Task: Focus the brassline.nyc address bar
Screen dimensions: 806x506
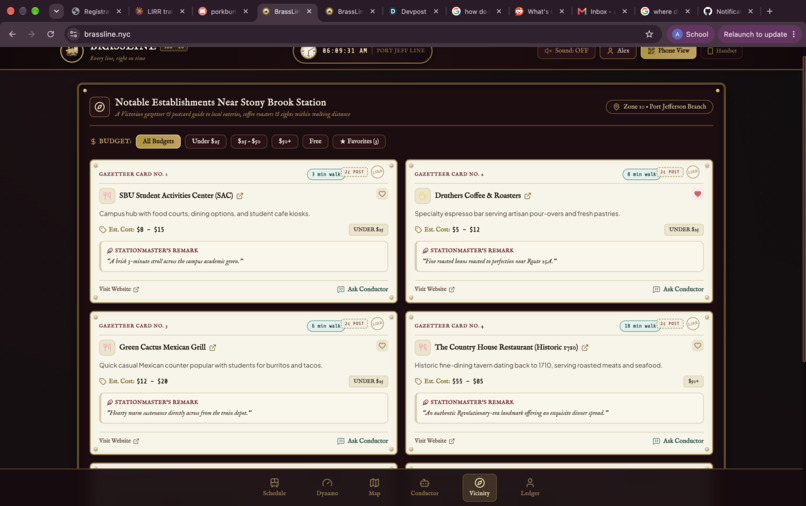Action: point(360,34)
